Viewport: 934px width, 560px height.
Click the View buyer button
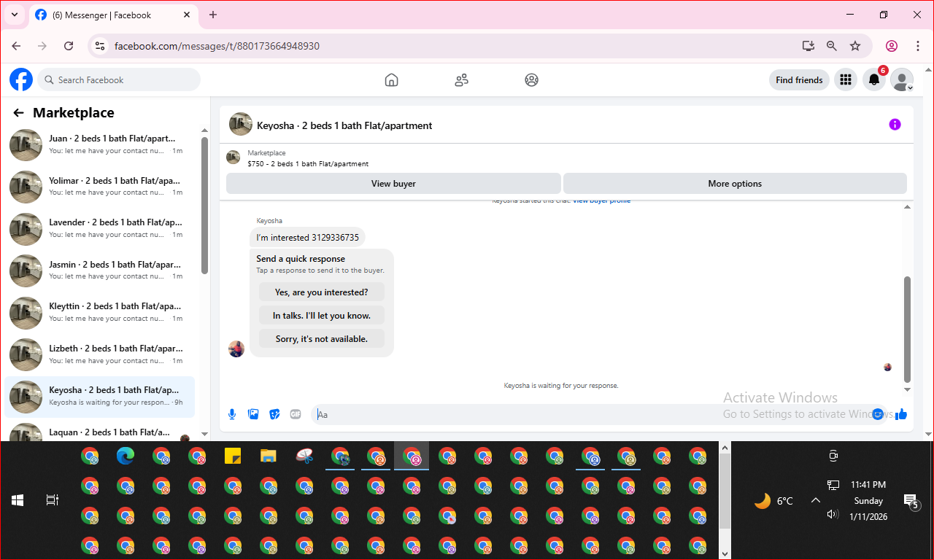[393, 184]
